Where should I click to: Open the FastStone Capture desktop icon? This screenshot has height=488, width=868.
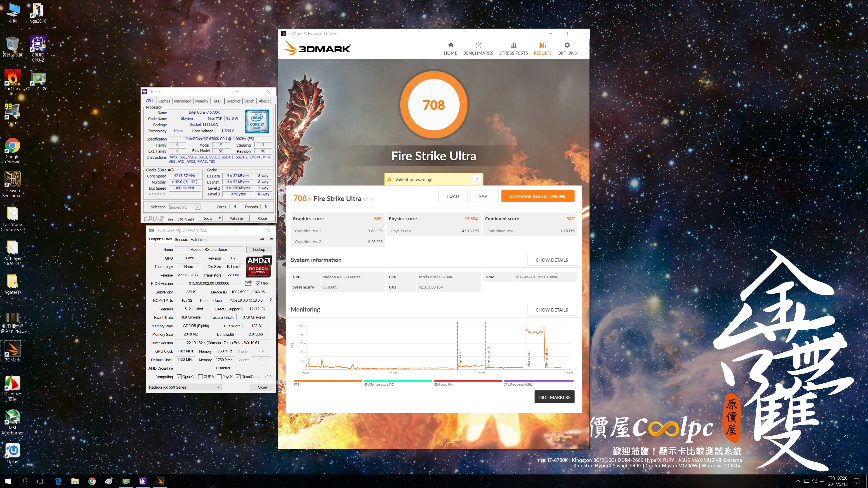point(12,218)
